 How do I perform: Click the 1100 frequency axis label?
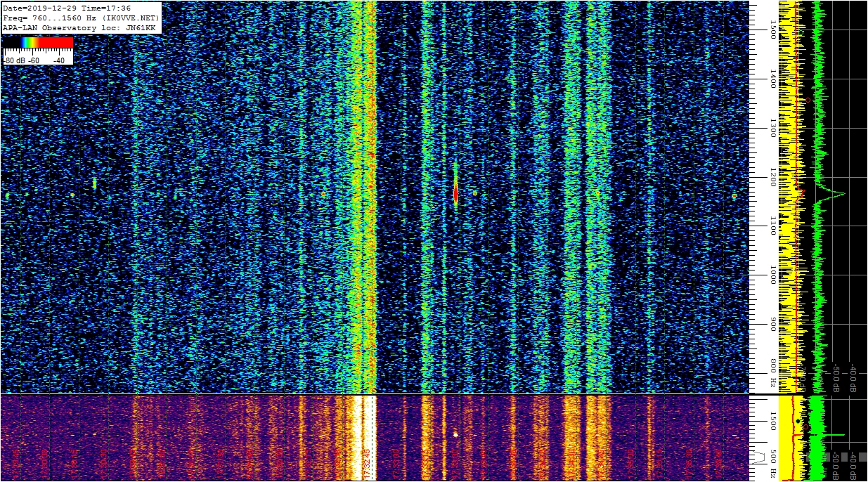coord(773,226)
